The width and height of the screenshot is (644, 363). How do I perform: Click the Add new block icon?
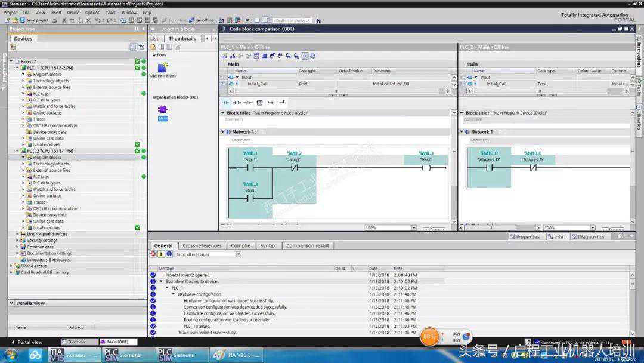(x=162, y=67)
